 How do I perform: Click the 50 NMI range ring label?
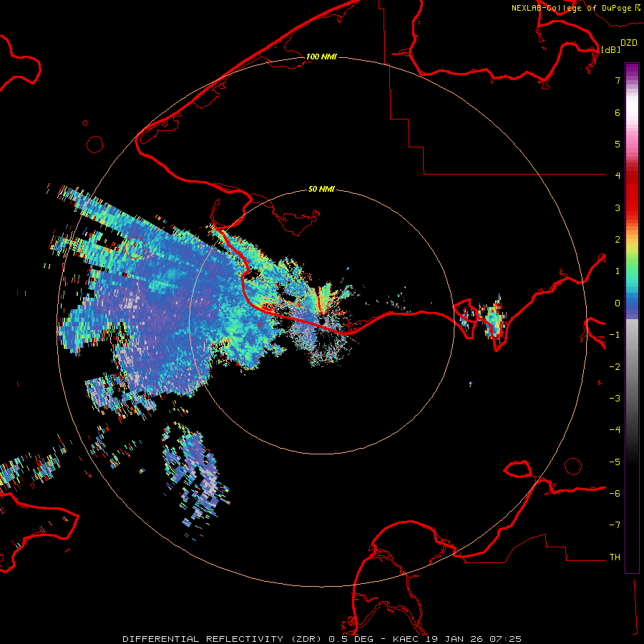pos(321,190)
